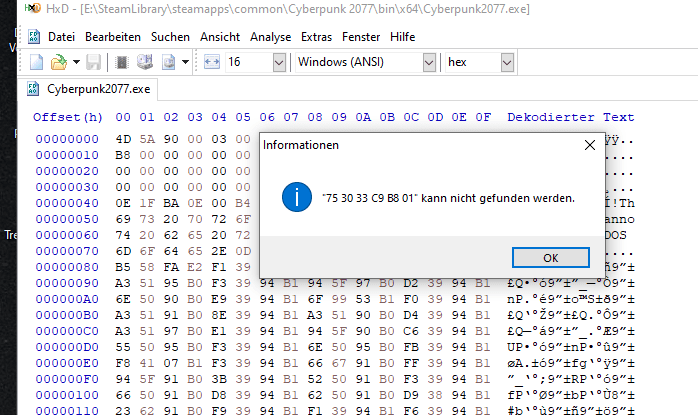Click the not-found message in dialog
698x415 pixels.
(449, 198)
